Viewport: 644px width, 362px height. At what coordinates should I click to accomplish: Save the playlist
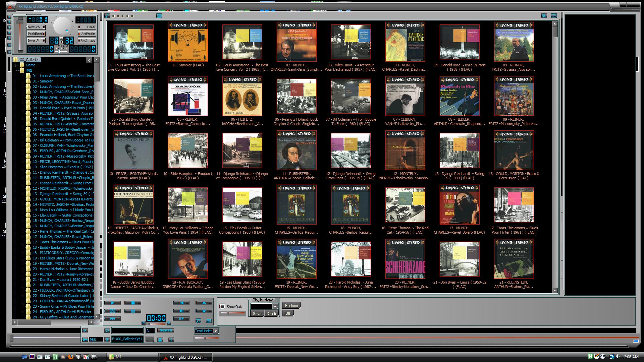[257, 314]
